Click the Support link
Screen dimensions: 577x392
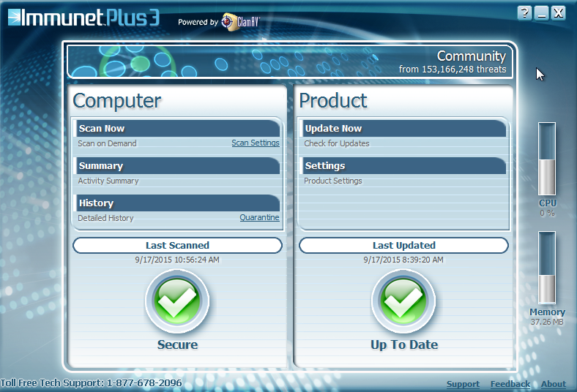tap(463, 384)
